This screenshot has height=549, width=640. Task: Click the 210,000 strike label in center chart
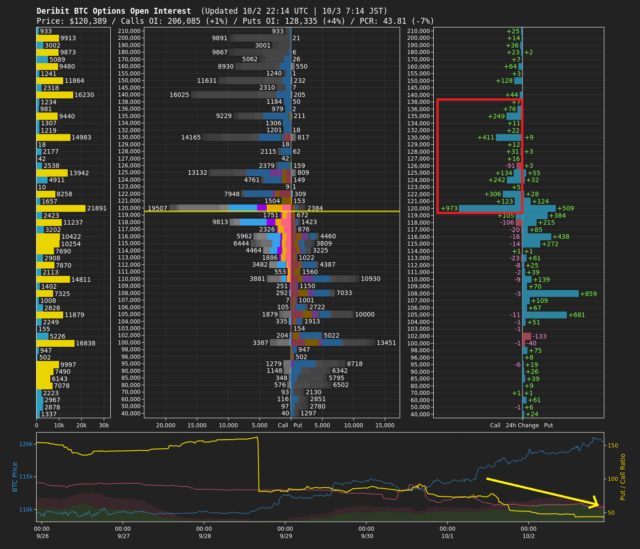[131, 31]
